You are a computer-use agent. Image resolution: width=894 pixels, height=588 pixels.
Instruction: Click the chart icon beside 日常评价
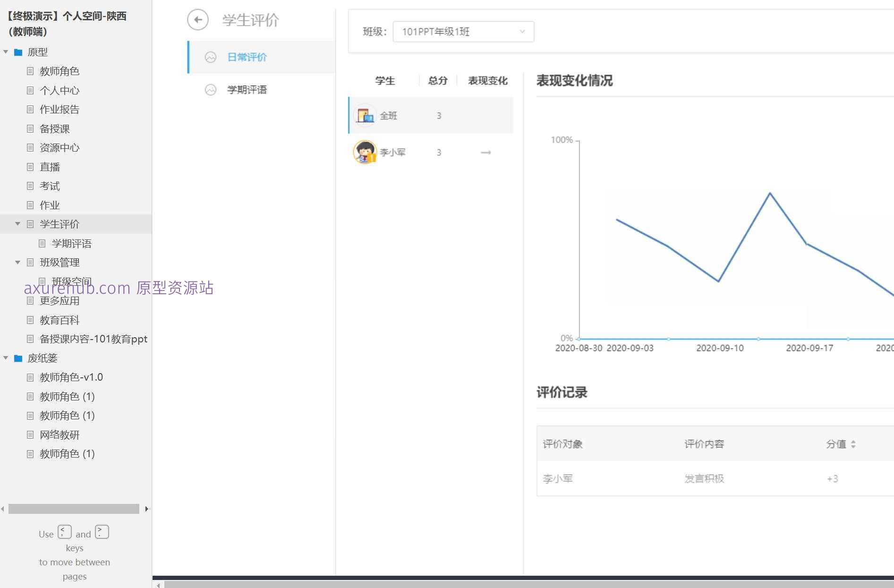pyautogui.click(x=210, y=57)
